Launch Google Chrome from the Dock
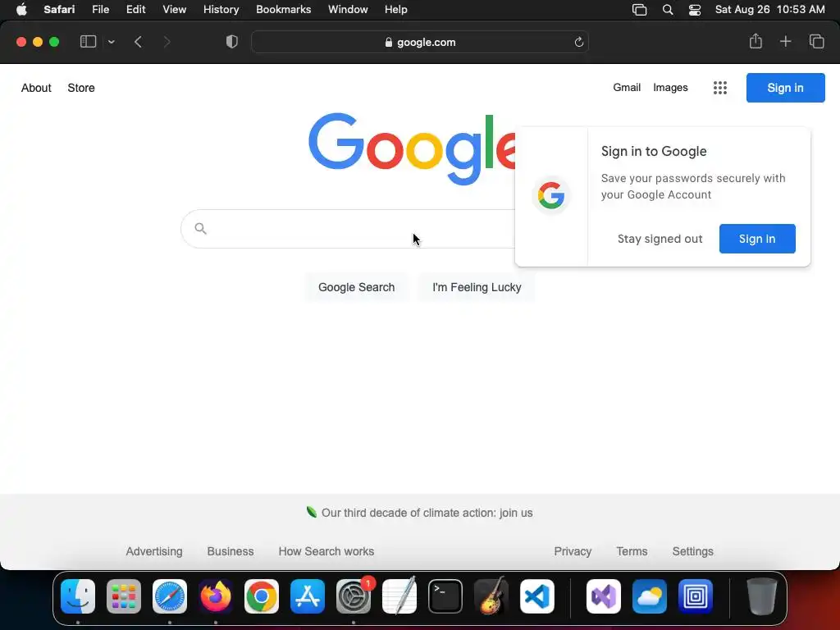This screenshot has height=630, width=840. [262, 596]
